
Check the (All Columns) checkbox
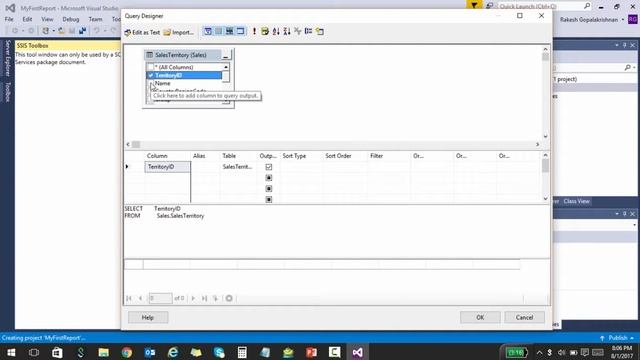(x=151, y=67)
